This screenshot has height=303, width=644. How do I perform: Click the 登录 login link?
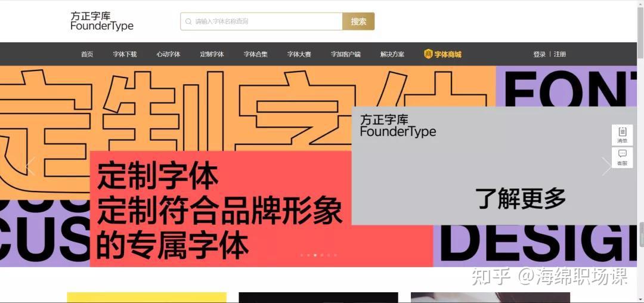[x=539, y=54]
